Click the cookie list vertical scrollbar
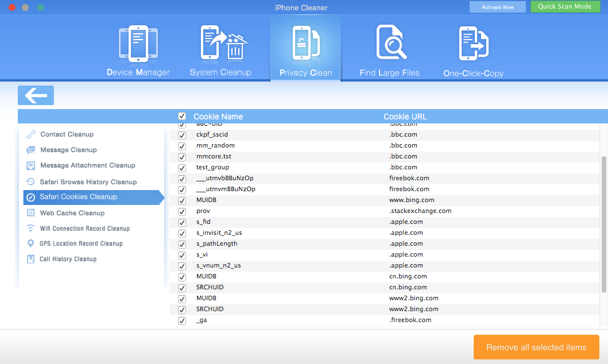The image size is (608, 364). (604, 224)
